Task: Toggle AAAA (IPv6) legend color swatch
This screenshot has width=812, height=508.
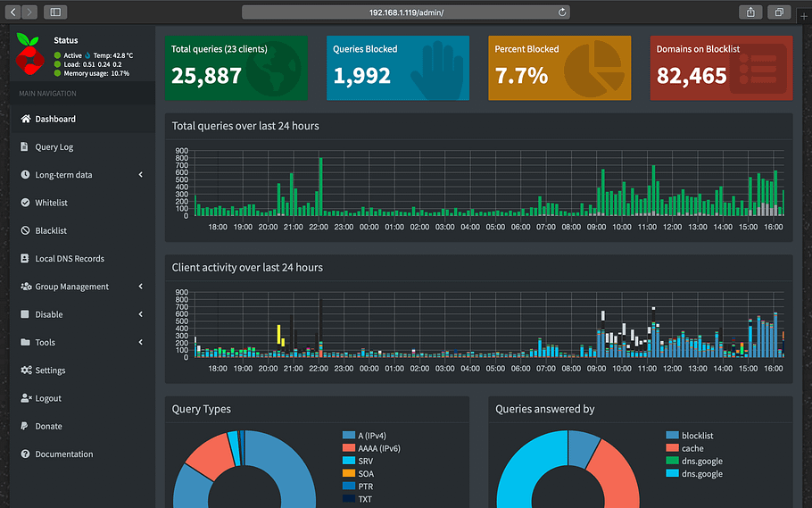Action: 349,448
